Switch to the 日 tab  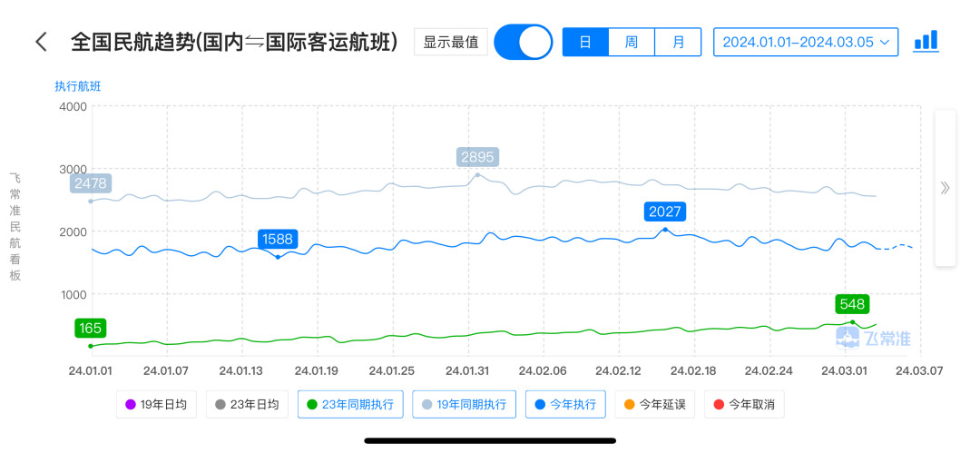tap(585, 42)
